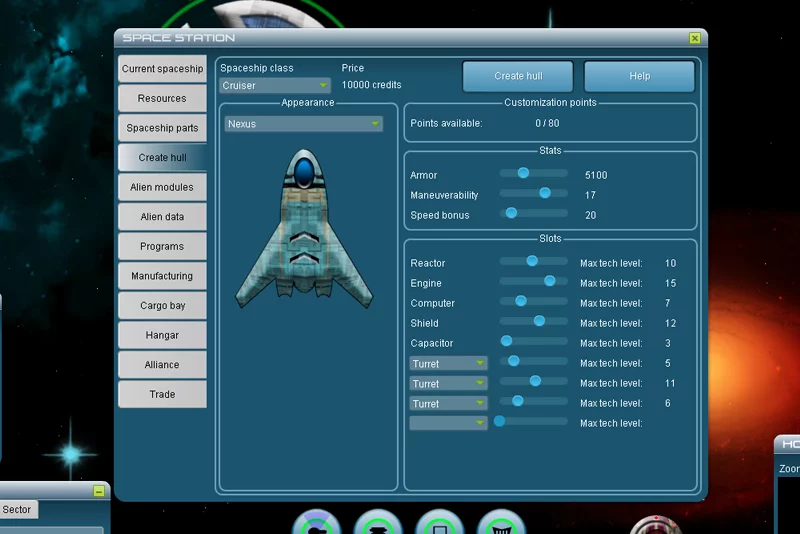Switch to Spaceship parts tab
This screenshot has height=534, width=800.
[162, 128]
